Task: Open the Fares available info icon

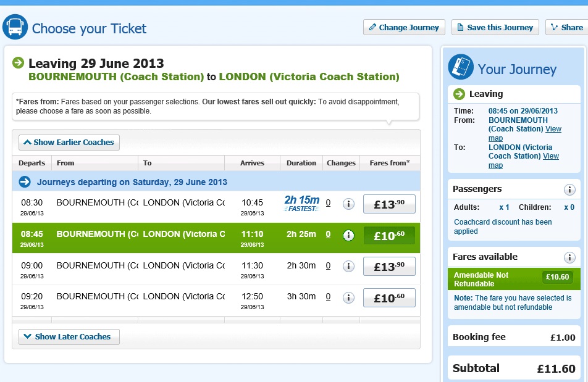Action: point(569,257)
